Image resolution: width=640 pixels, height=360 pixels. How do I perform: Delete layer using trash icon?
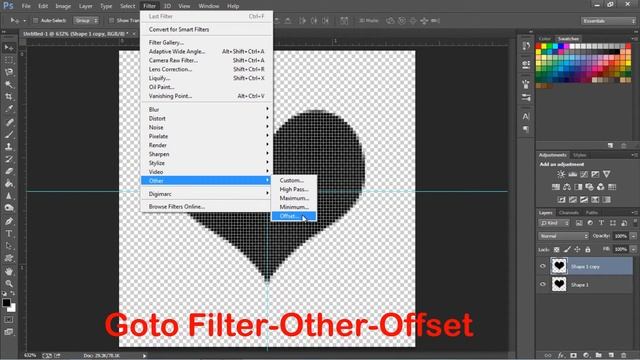pyautogui.click(x=623, y=356)
